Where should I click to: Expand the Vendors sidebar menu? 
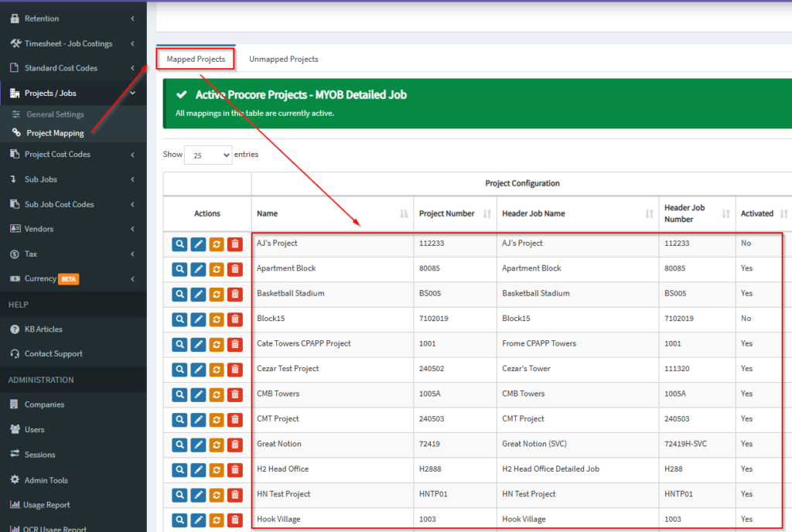(x=73, y=229)
